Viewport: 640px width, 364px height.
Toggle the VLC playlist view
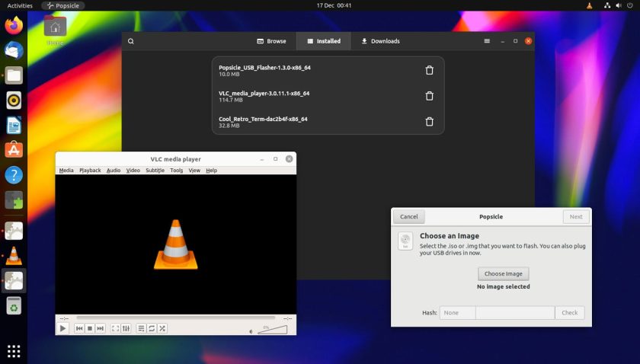tap(141, 328)
